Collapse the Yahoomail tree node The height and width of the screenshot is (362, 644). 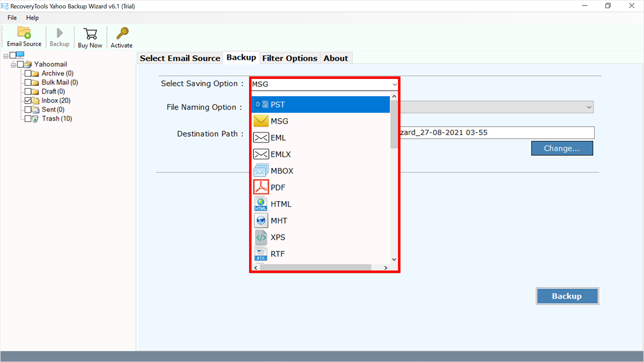pyautogui.click(x=13, y=64)
